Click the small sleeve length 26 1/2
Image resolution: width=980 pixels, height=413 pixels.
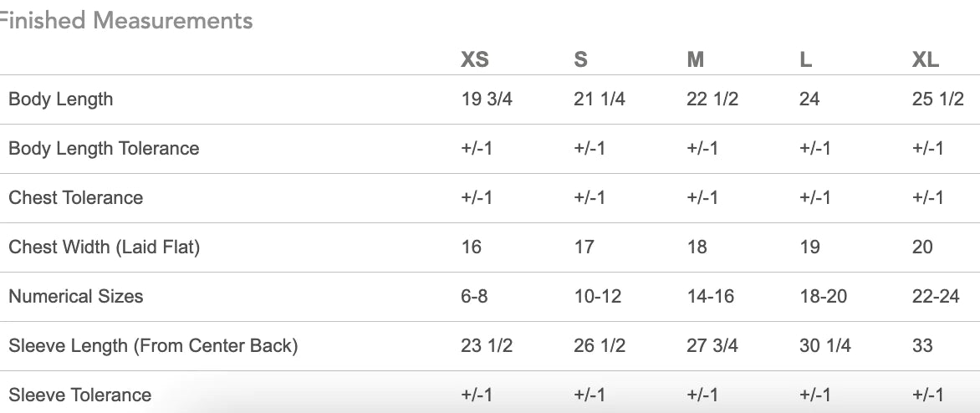(x=600, y=346)
